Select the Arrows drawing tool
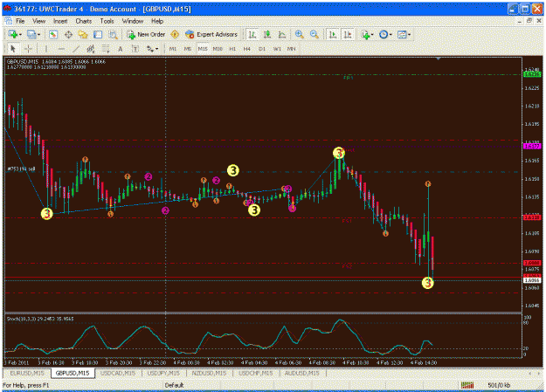The width and height of the screenshot is (546, 392). [150, 49]
